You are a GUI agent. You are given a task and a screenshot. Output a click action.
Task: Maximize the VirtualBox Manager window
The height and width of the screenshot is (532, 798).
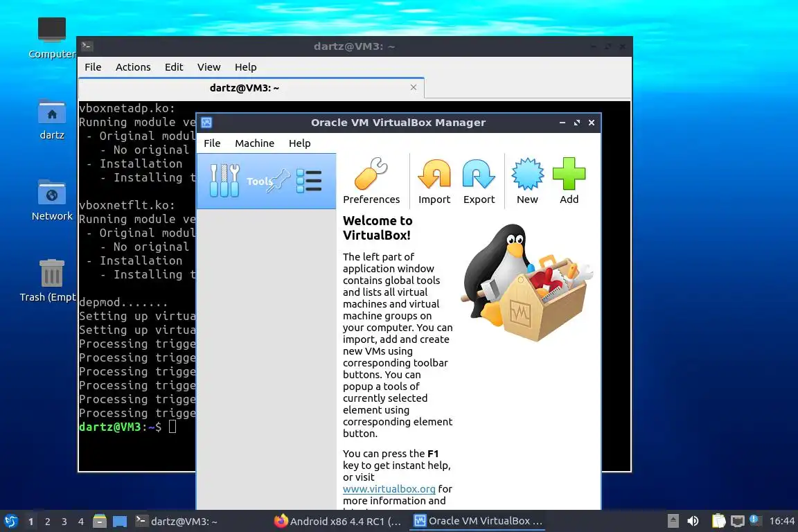pos(576,123)
